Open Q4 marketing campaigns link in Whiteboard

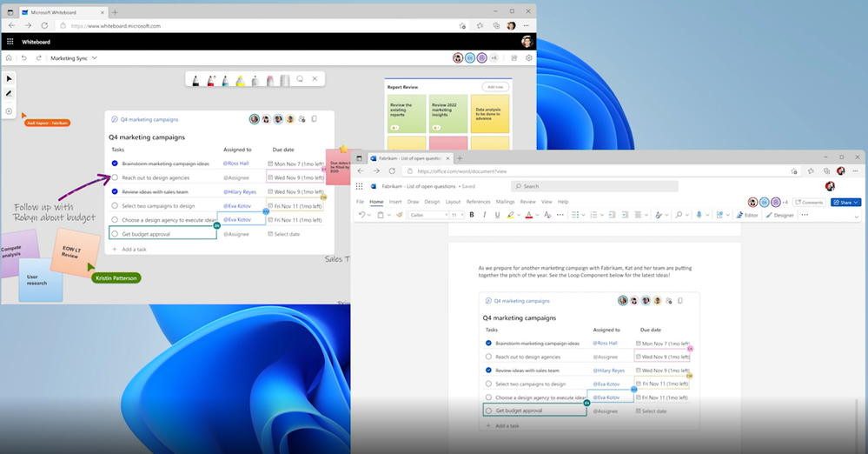pos(149,119)
